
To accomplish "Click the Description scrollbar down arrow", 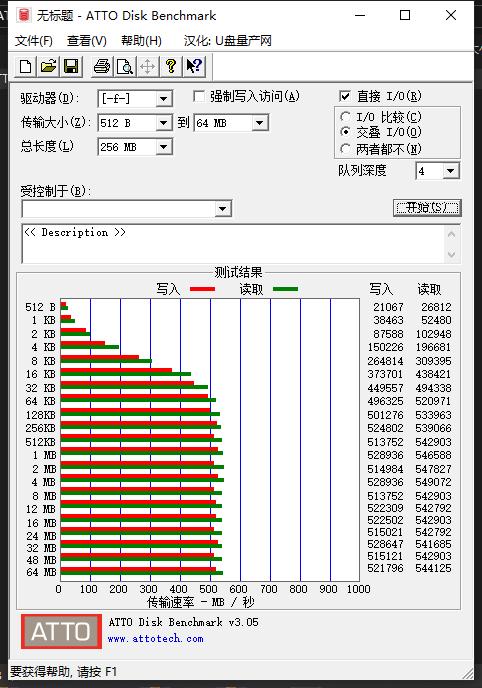I will 451,254.
